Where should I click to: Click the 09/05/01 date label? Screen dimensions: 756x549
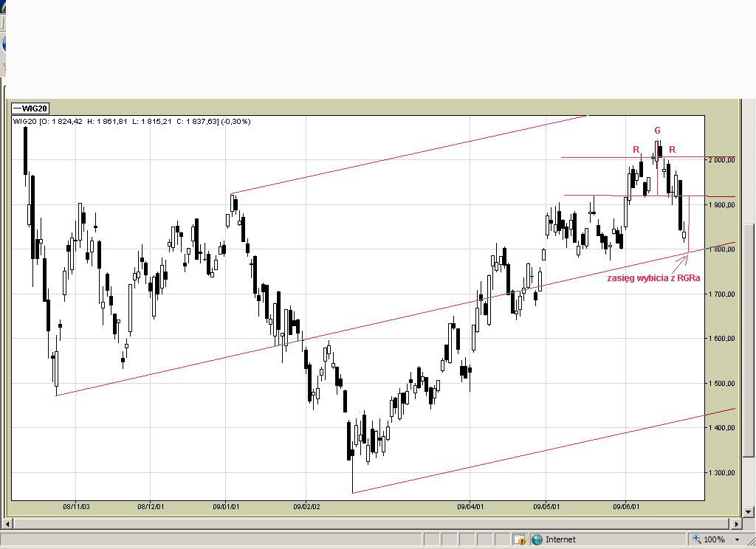click(547, 507)
